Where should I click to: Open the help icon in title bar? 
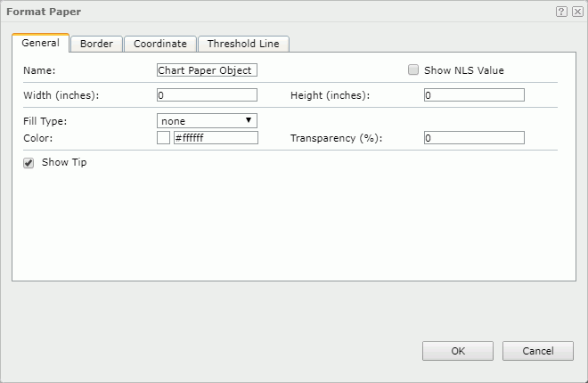(561, 12)
